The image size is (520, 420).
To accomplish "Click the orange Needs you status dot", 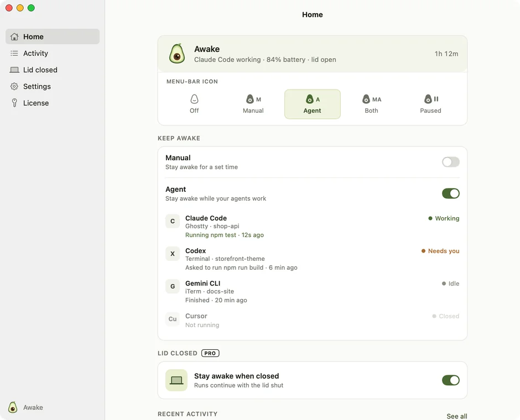I will (423, 251).
